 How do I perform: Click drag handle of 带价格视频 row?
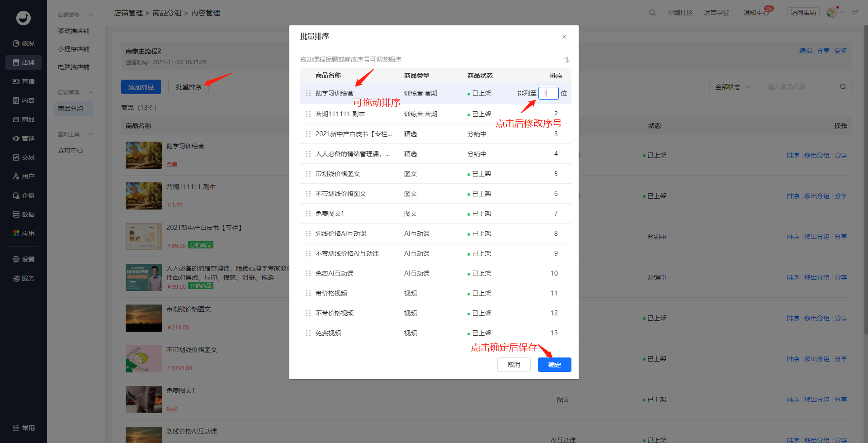pos(308,293)
